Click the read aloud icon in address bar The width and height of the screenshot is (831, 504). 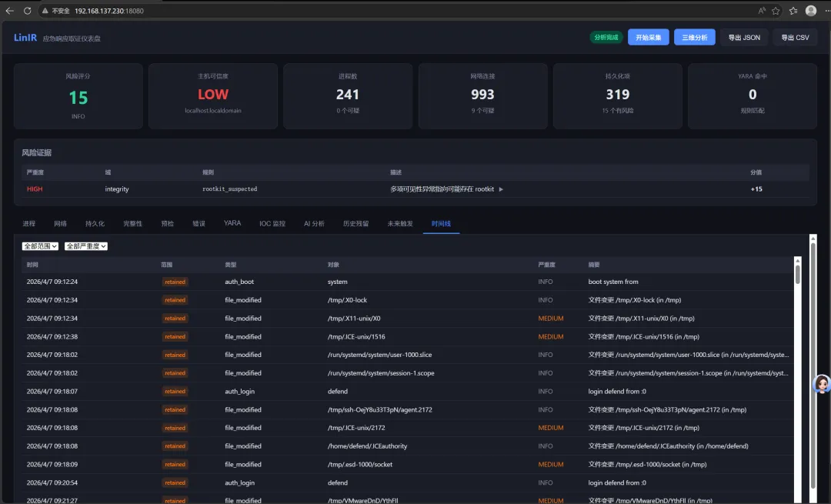pyautogui.click(x=762, y=11)
